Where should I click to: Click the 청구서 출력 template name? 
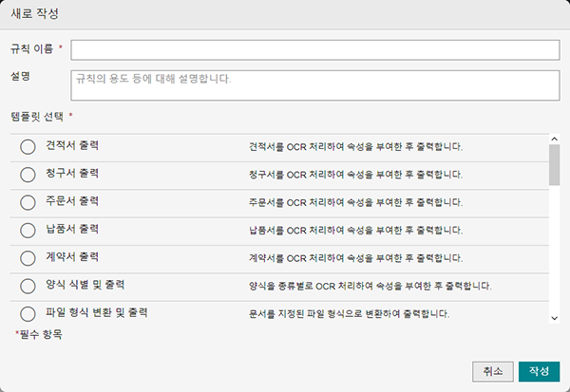coord(72,173)
